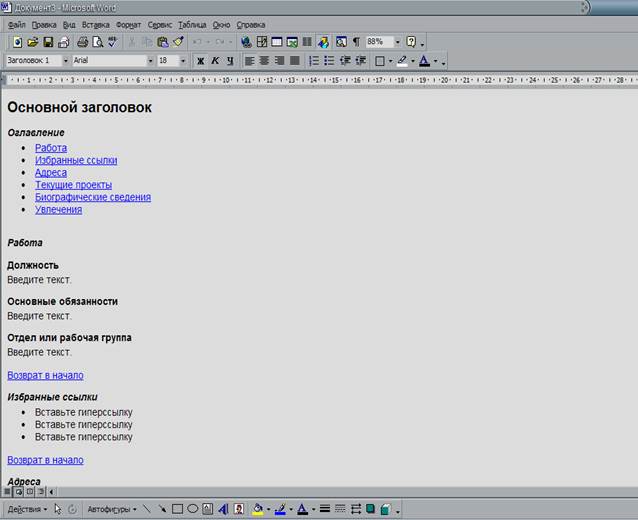Open the Автофигуры shapes menu

(112, 509)
